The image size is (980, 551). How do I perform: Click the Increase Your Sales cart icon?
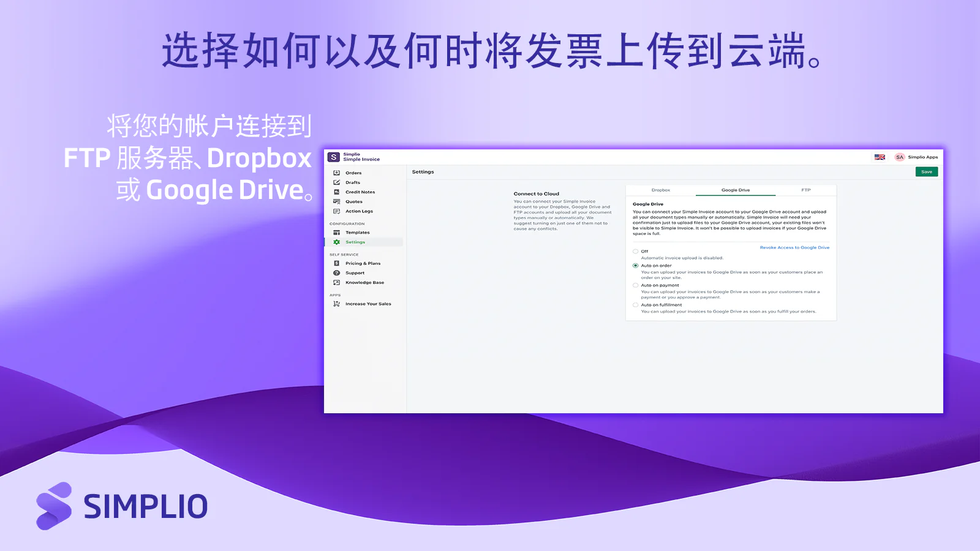coord(336,304)
